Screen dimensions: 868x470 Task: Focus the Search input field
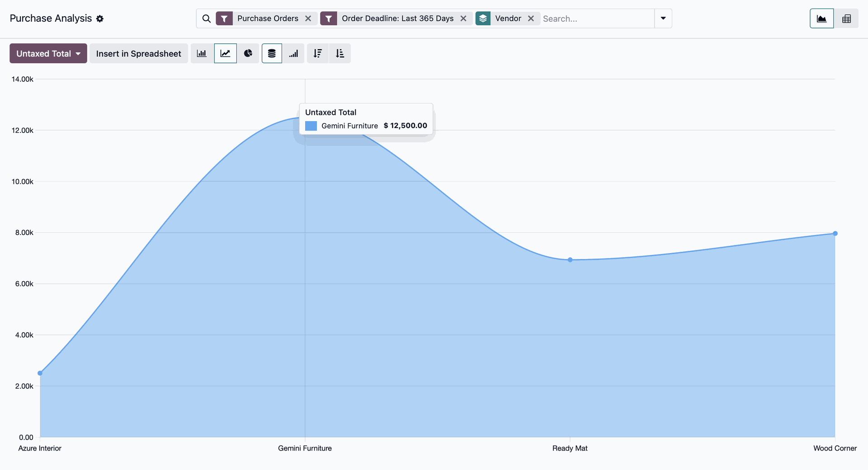(597, 19)
